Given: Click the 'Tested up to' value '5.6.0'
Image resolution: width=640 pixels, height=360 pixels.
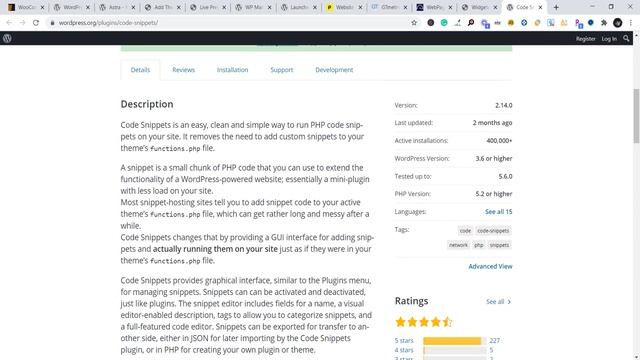Looking at the screenshot, I should [x=505, y=176].
